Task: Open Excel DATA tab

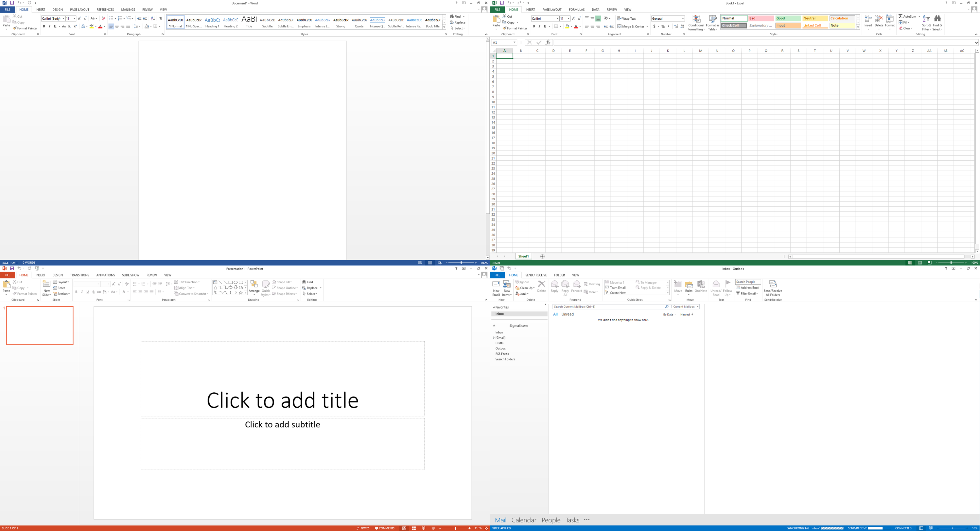Action: [x=595, y=9]
